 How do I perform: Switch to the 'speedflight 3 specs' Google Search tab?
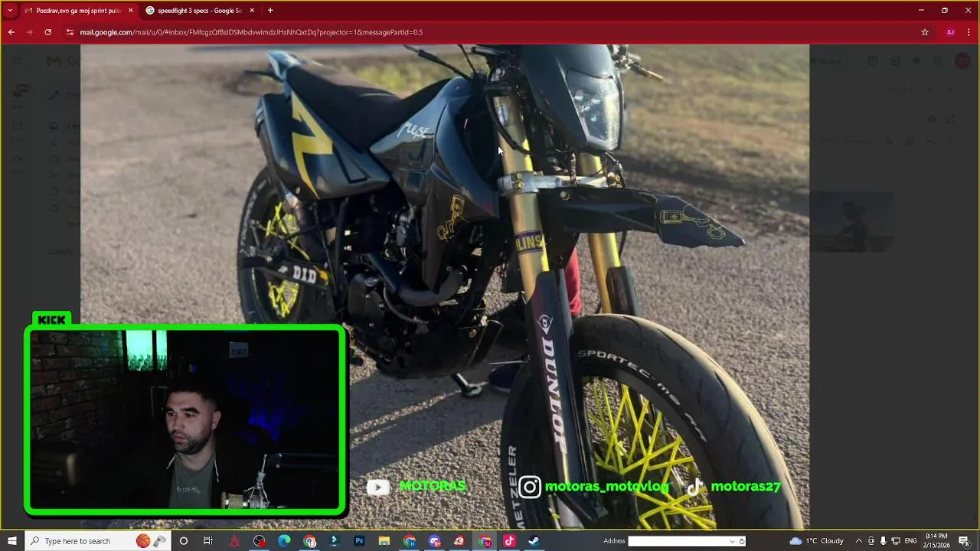[x=200, y=11]
